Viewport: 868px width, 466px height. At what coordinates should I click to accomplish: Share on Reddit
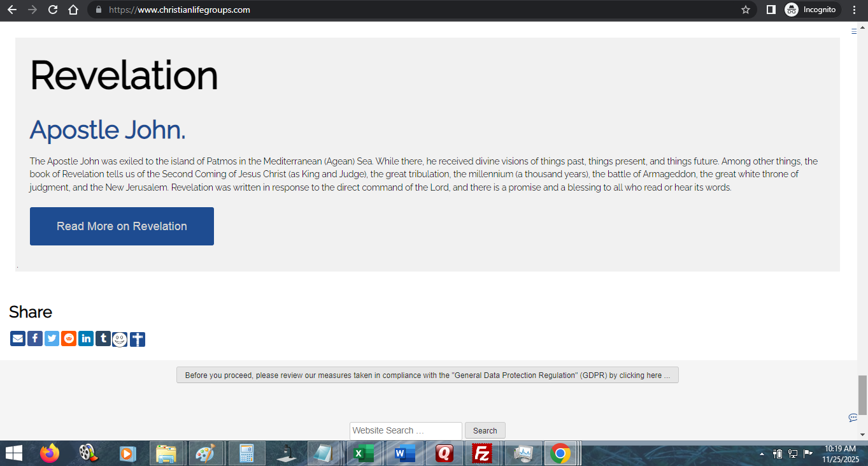[69, 339]
